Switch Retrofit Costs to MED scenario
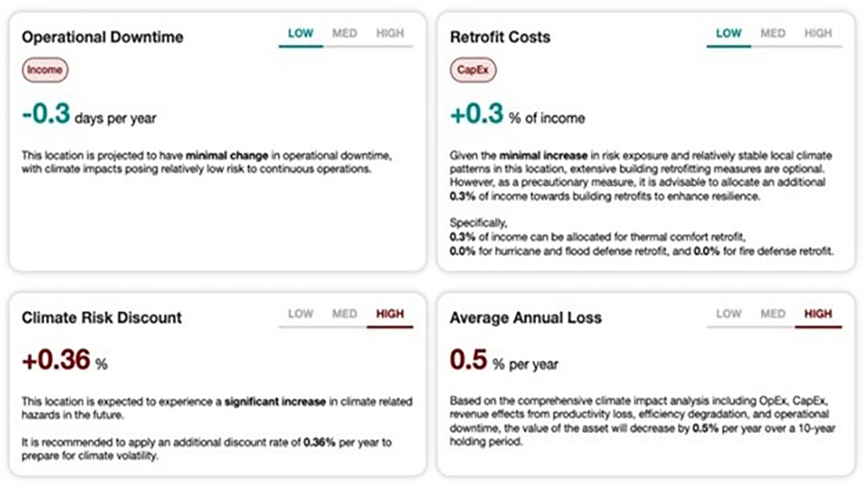 click(773, 34)
